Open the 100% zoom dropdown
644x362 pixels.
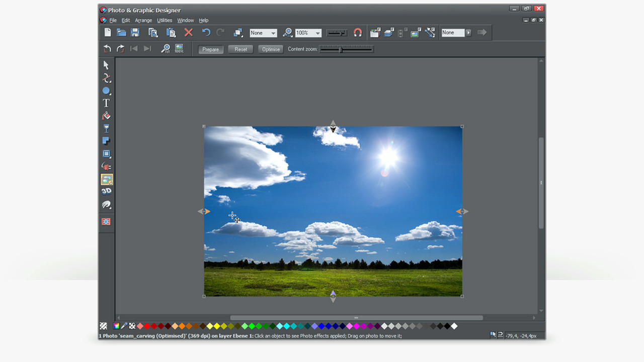[308, 33]
